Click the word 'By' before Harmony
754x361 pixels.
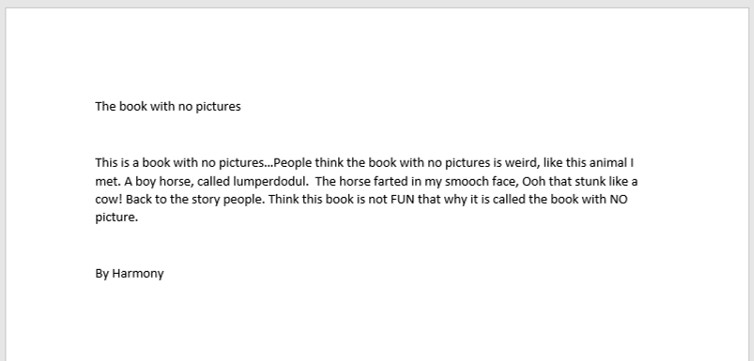pos(102,274)
